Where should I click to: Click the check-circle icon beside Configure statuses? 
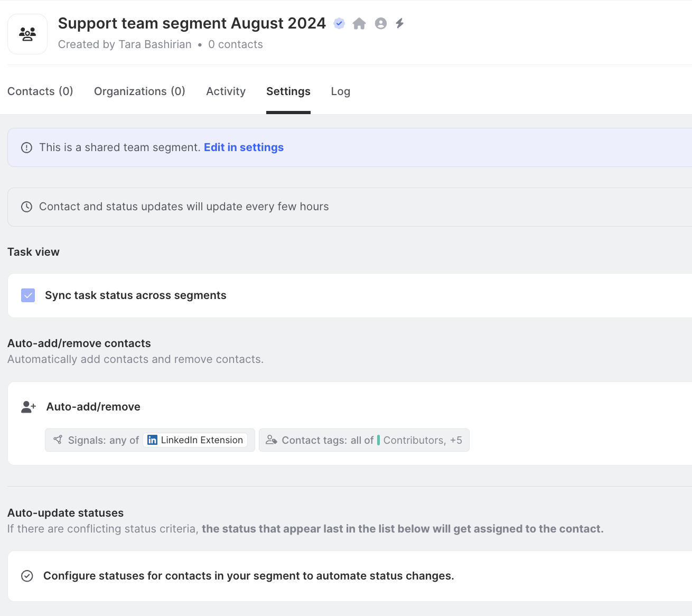(x=27, y=576)
